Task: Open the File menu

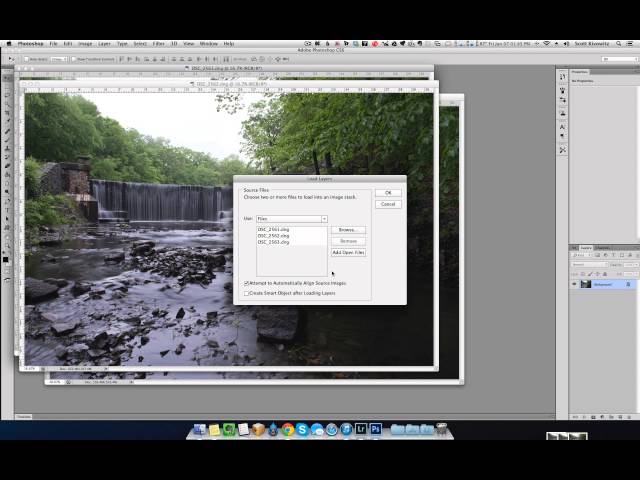Action: (x=53, y=44)
